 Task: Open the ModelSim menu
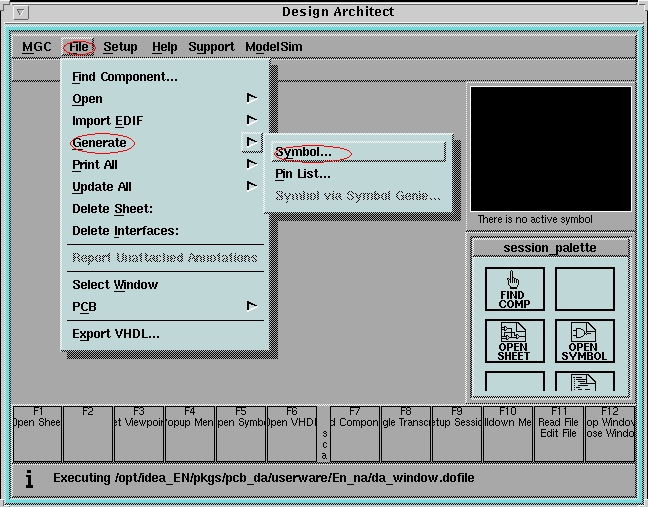[x=273, y=47]
